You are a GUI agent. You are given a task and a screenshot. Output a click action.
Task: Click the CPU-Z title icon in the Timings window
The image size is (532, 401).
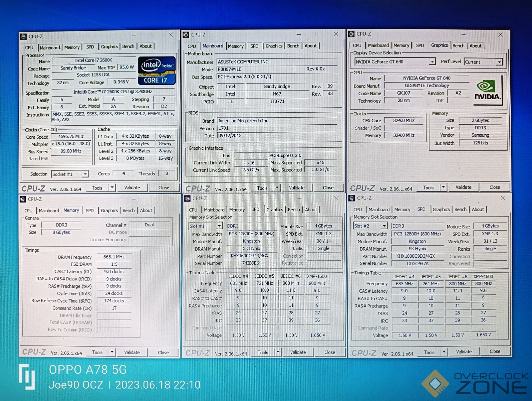tap(23, 199)
